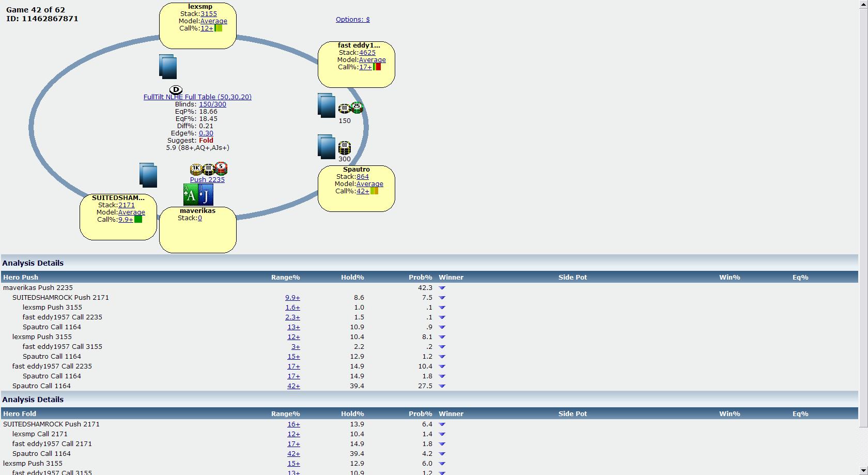Screen dimensions: 868x475
Task: Click maverikas' Ace of spades card
Action: coord(191,195)
